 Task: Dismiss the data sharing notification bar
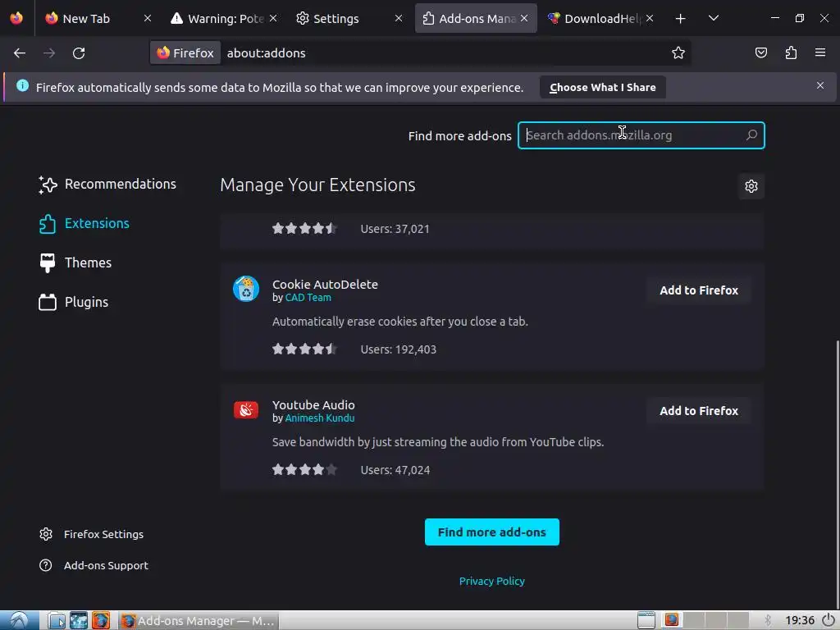(x=820, y=85)
